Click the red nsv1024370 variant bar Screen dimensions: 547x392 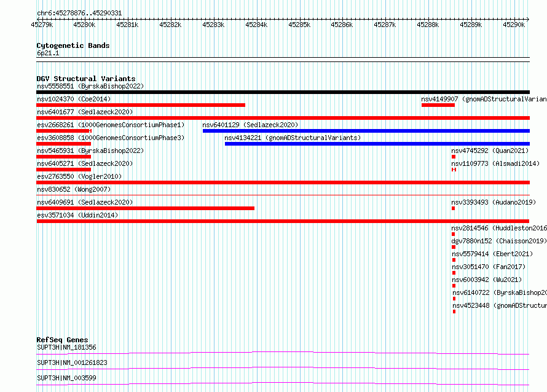141,105
